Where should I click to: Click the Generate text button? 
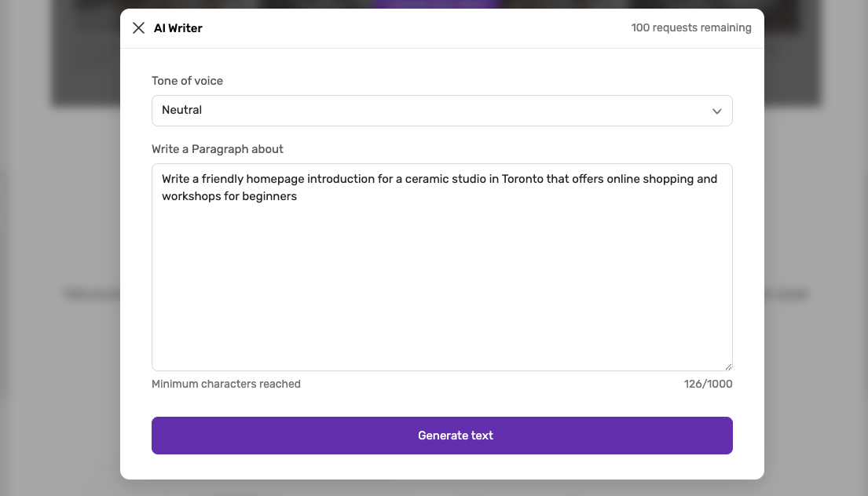pos(441,435)
